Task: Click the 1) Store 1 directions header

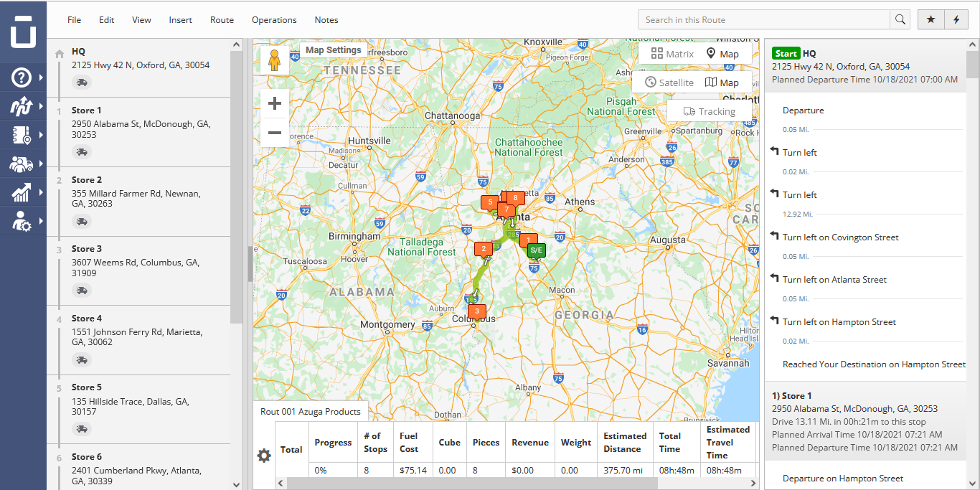Action: [865, 421]
